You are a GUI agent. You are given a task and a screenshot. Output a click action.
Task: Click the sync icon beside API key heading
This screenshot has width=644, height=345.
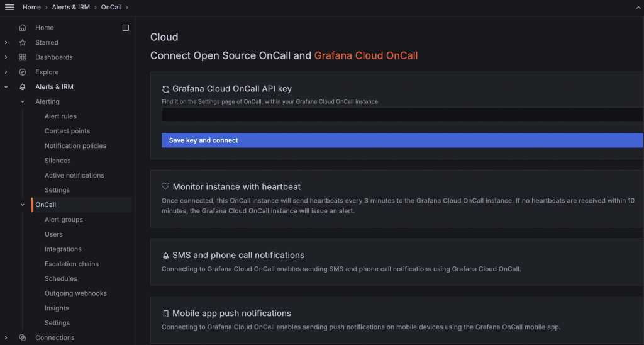click(x=166, y=89)
